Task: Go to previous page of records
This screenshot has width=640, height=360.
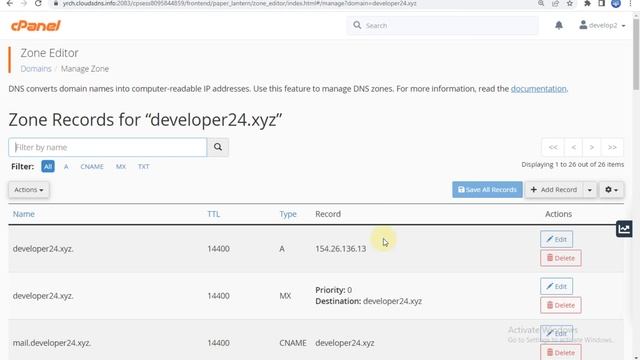Action: [573, 147]
